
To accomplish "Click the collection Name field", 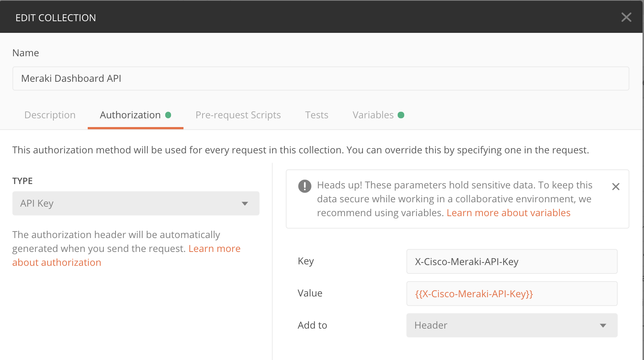I will tap(321, 78).
